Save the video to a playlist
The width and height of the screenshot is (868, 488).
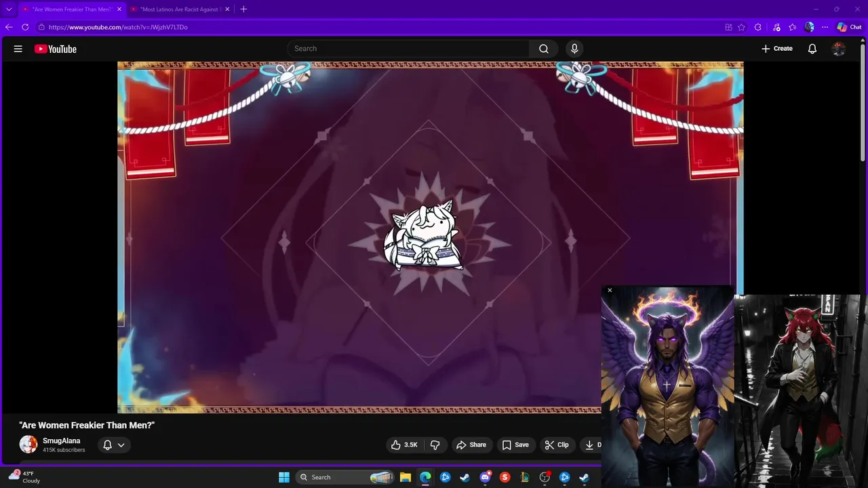click(515, 445)
